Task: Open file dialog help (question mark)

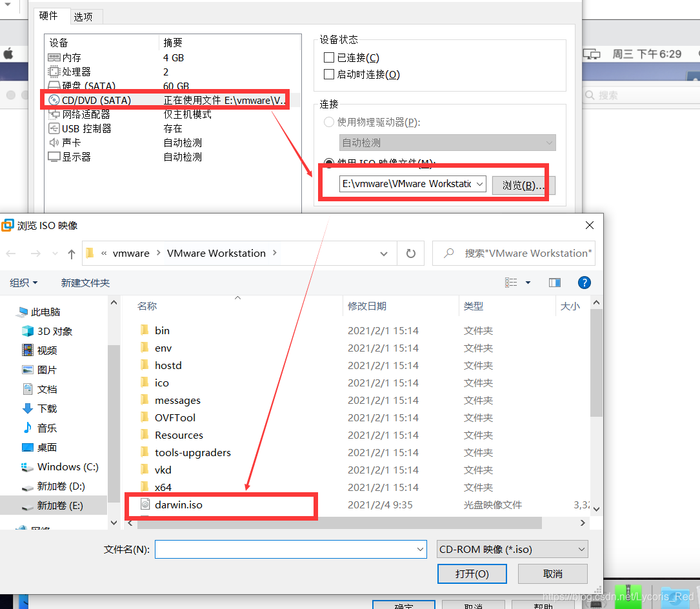Action: [x=585, y=283]
